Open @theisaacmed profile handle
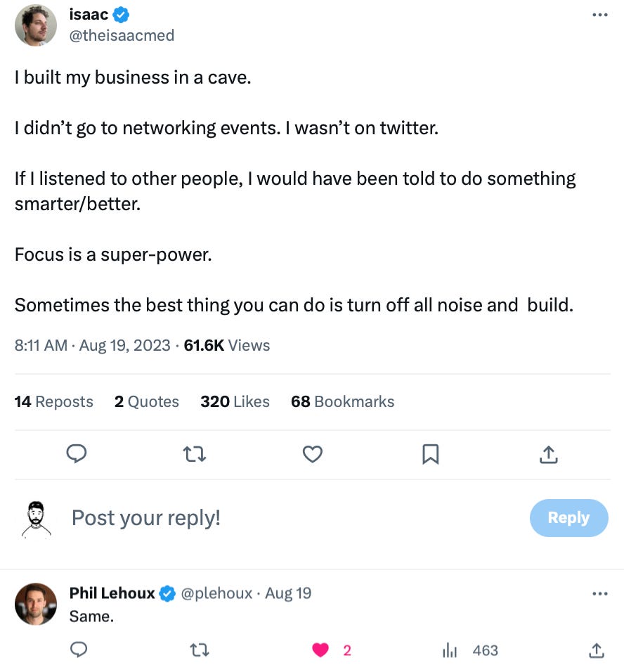This screenshot has width=624, height=672. coord(122,35)
